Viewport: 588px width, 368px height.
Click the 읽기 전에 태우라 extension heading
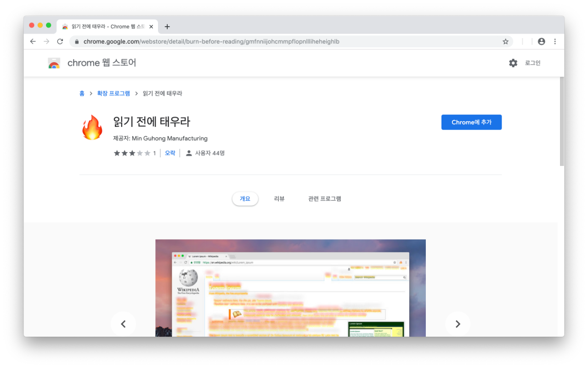click(152, 122)
